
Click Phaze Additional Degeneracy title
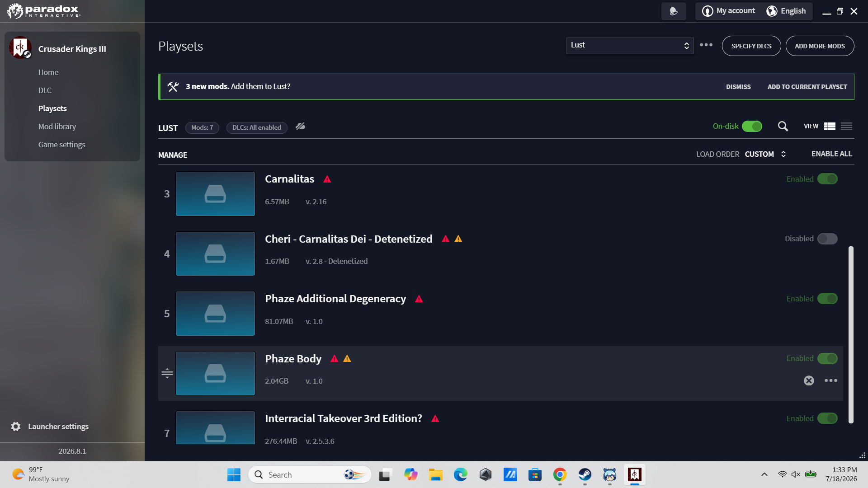[x=335, y=299]
